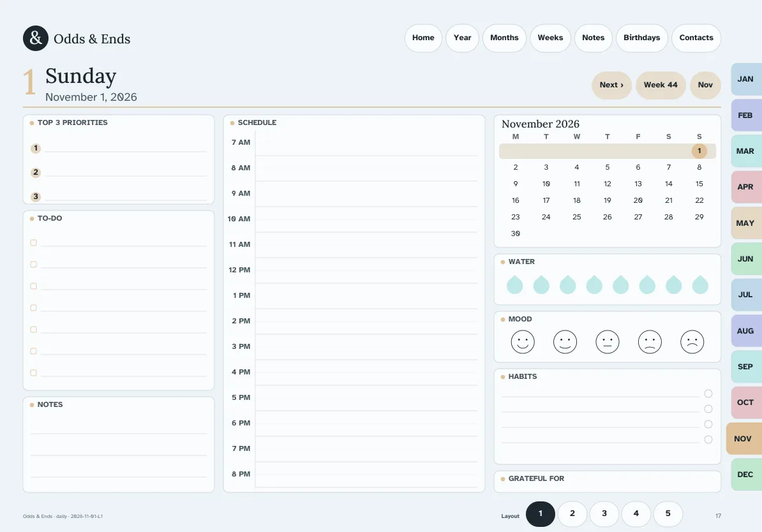The height and width of the screenshot is (532, 762).
Task: Select the neutral mood face
Action: [x=607, y=342]
